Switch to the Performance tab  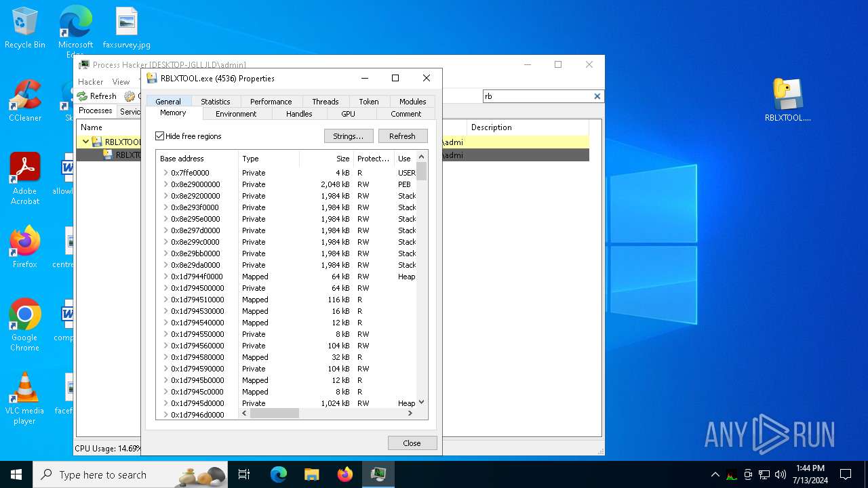271,102
